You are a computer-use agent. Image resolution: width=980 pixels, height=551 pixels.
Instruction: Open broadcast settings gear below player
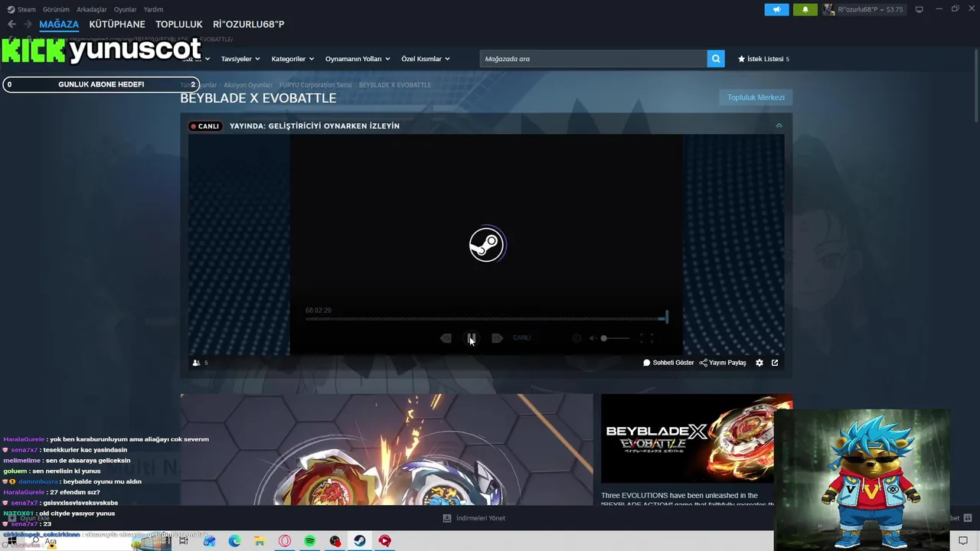pyautogui.click(x=759, y=363)
